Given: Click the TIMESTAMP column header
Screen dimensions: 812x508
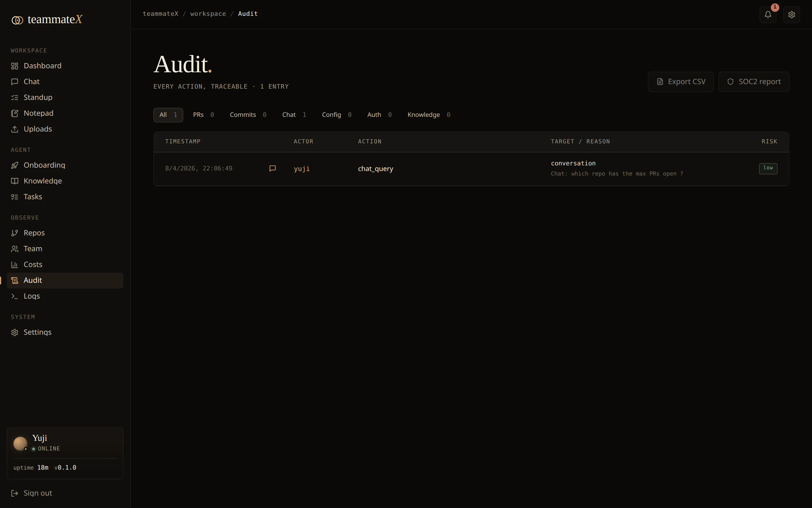Looking at the screenshot, I should 183,141.
